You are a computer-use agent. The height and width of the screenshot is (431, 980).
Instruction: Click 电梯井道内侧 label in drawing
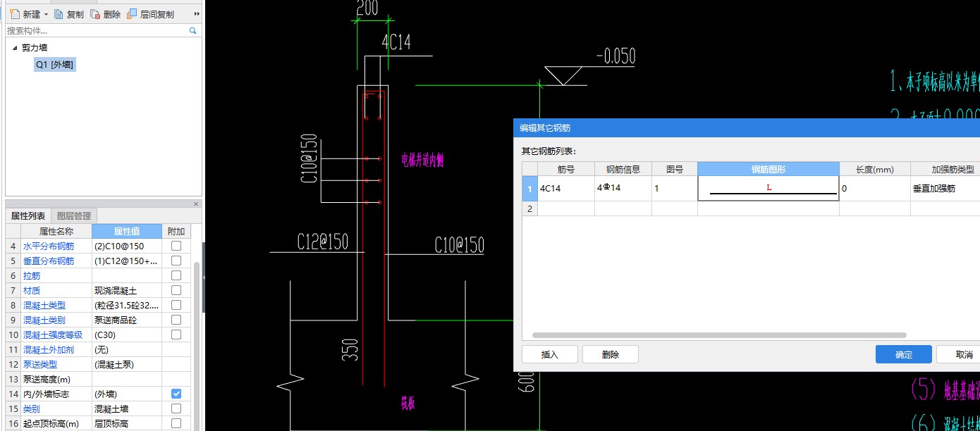coord(422,160)
